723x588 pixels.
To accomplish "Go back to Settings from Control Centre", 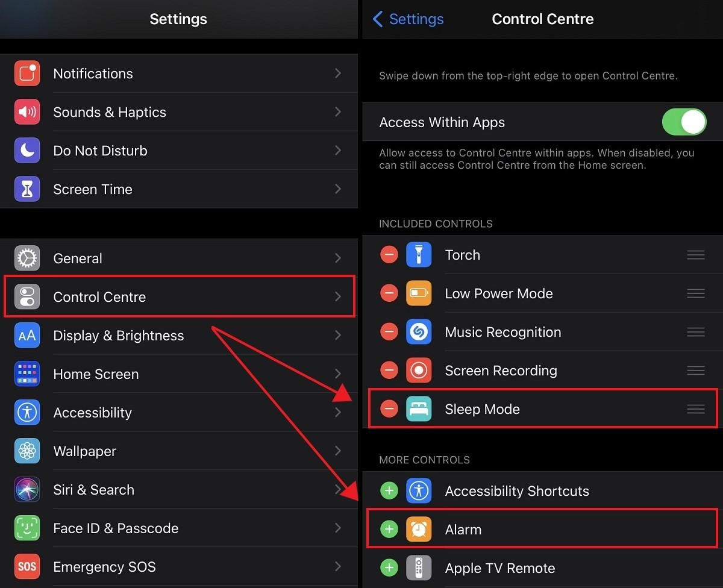I will tap(407, 19).
